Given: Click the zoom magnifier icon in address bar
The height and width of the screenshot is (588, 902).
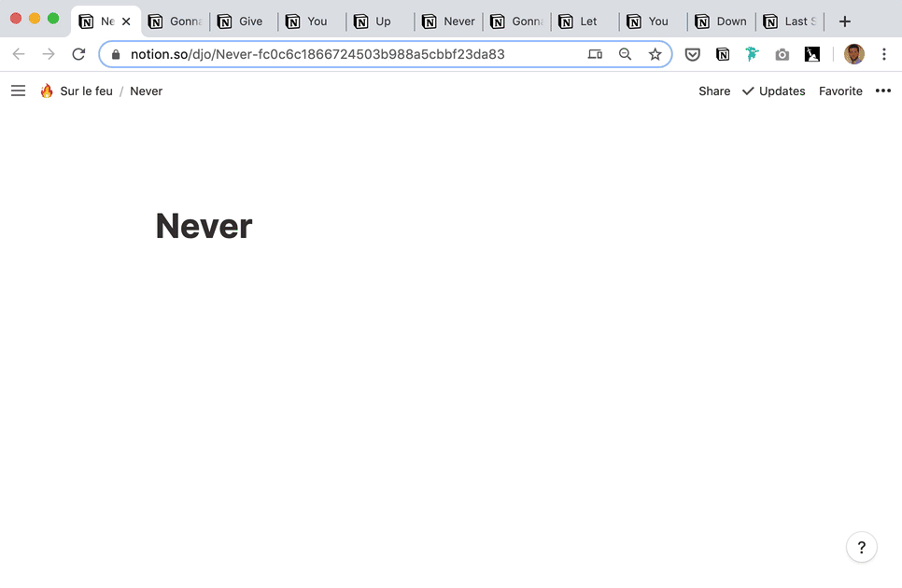Looking at the screenshot, I should point(626,54).
